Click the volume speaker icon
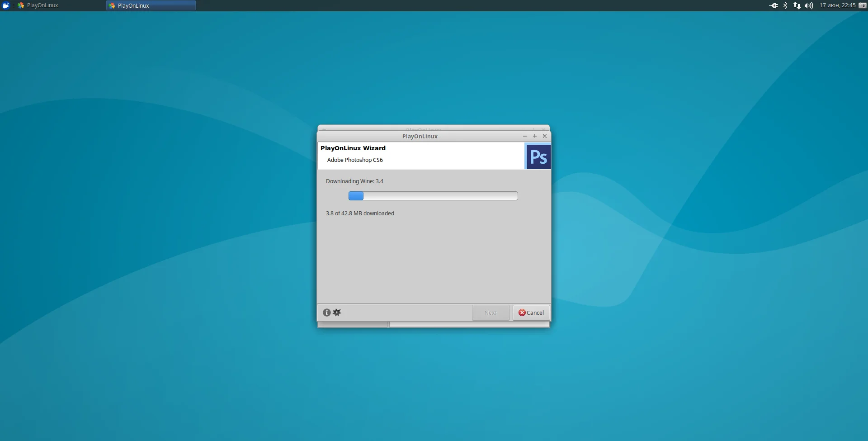Viewport: 868px width, 441px height. pyautogui.click(x=809, y=5)
